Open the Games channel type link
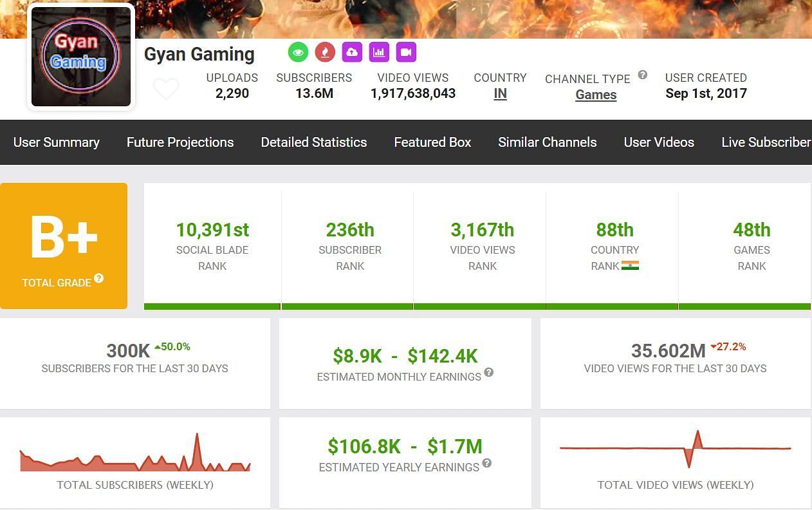Screen dimensions: 812x510 (x=596, y=95)
